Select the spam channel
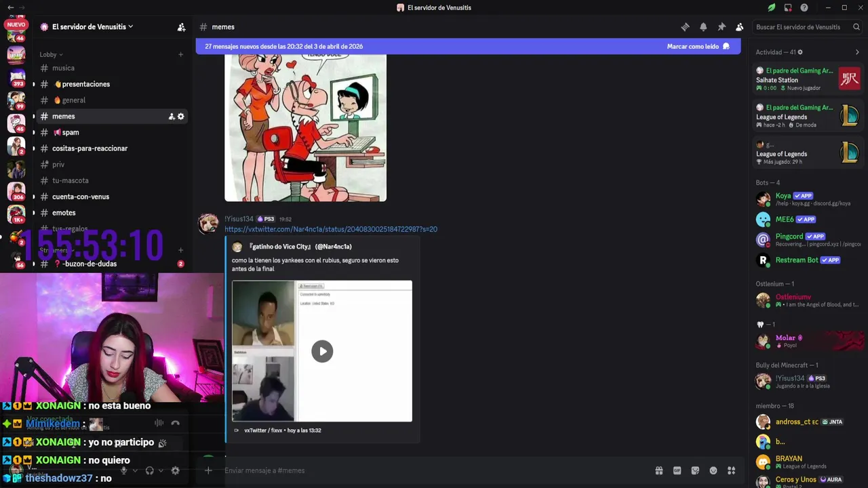This screenshot has height=488, width=868. tap(112, 132)
